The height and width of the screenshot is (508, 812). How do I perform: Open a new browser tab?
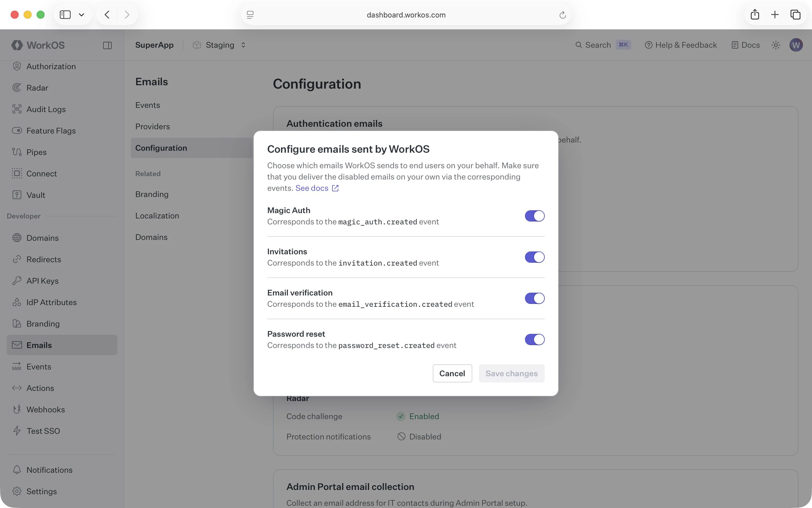click(775, 15)
